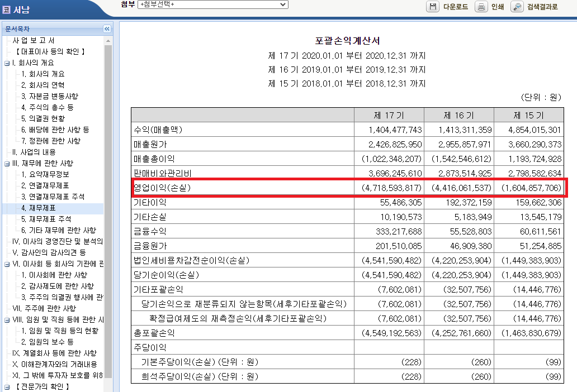Click the 다운로드 button label
Viewport: 577px width, 392px height.
point(456,7)
